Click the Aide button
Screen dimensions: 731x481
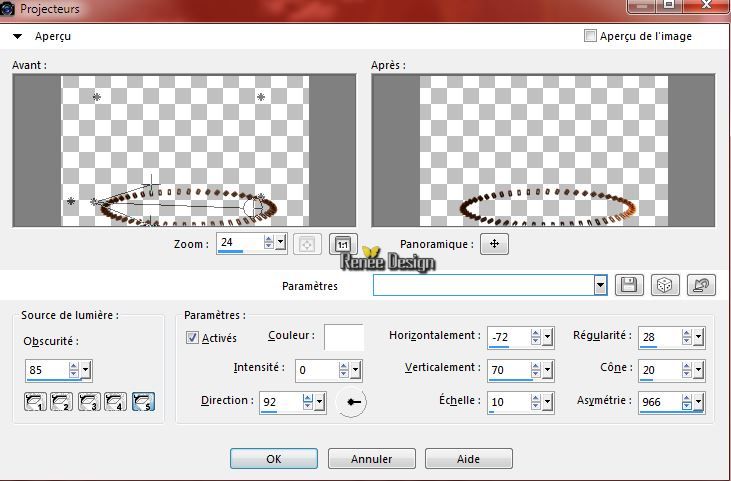pyautogui.click(x=469, y=459)
